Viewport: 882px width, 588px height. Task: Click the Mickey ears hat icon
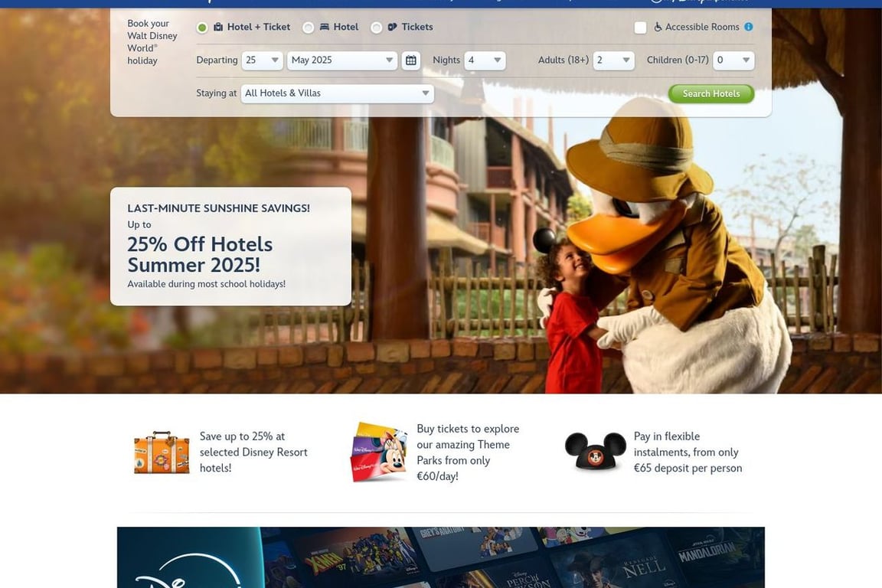(x=595, y=451)
